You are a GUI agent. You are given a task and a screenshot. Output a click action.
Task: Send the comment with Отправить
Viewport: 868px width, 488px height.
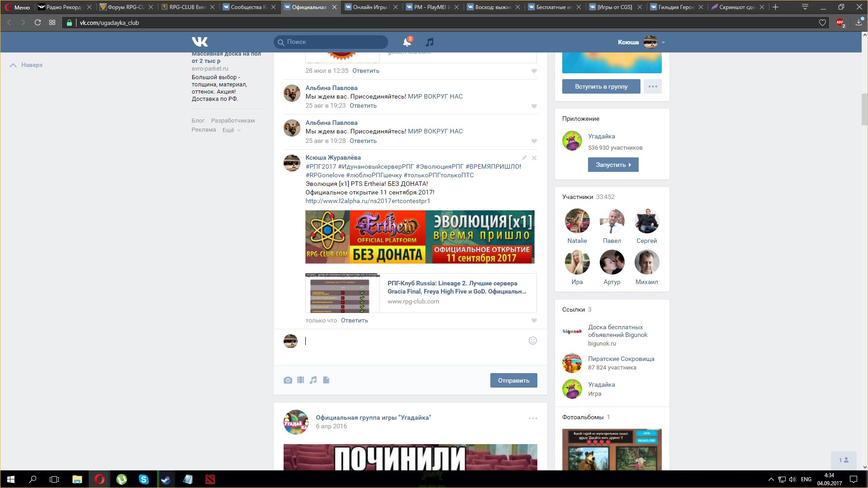(513, 380)
